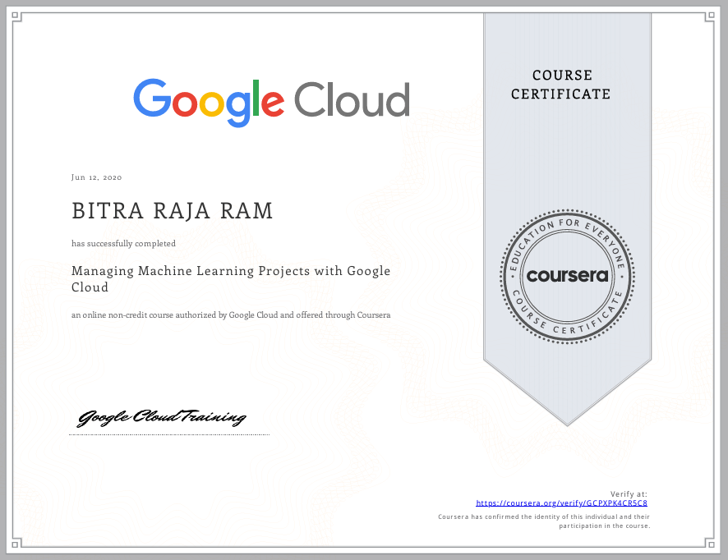The height and width of the screenshot is (560, 728).
Task: Select the completion date Jun 12, 2020
Action: (95, 177)
